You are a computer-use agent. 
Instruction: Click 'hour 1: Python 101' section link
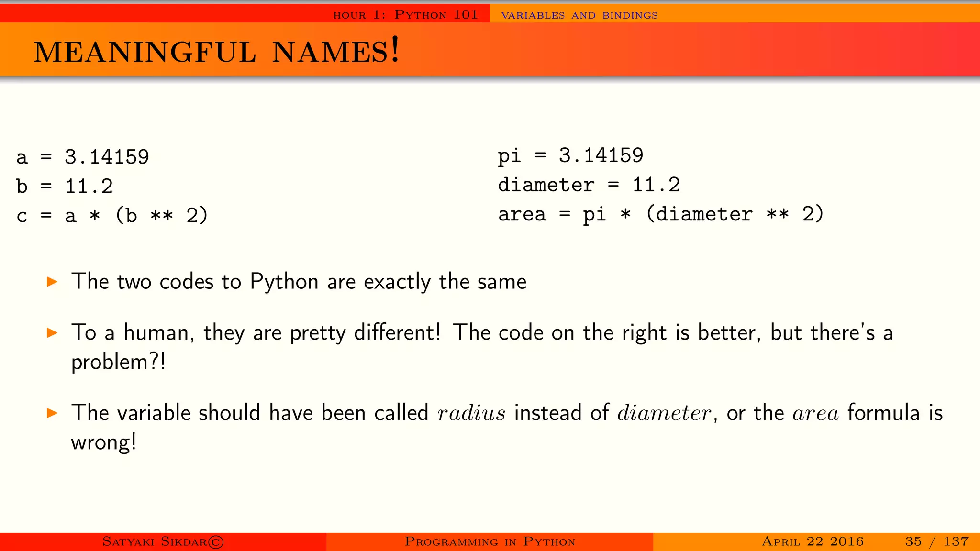click(x=405, y=15)
